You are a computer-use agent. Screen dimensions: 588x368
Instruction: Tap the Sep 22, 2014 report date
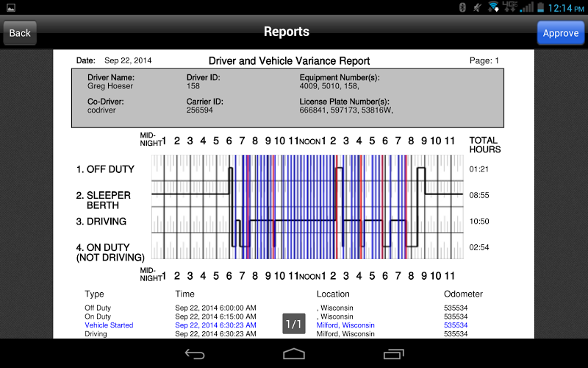tap(128, 60)
